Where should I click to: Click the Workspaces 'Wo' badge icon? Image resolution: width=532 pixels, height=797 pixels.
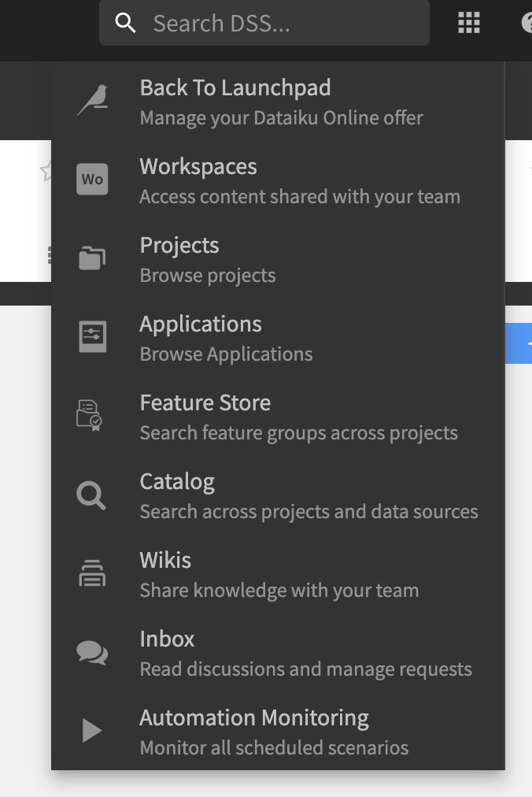[x=92, y=179]
